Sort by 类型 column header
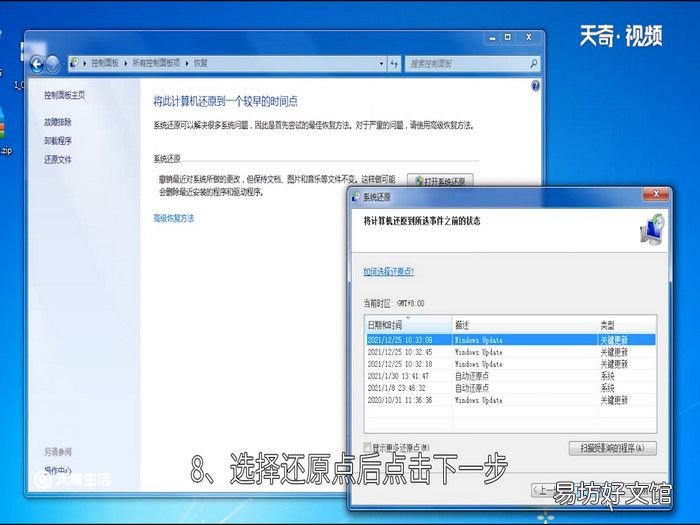Image resolution: width=700 pixels, height=525 pixels. point(627,325)
